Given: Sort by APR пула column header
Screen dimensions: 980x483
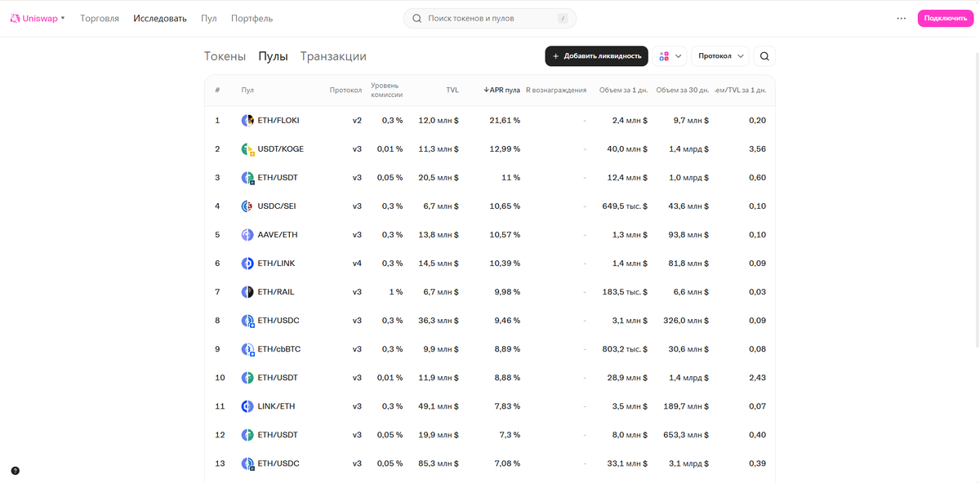Looking at the screenshot, I should [x=501, y=90].
